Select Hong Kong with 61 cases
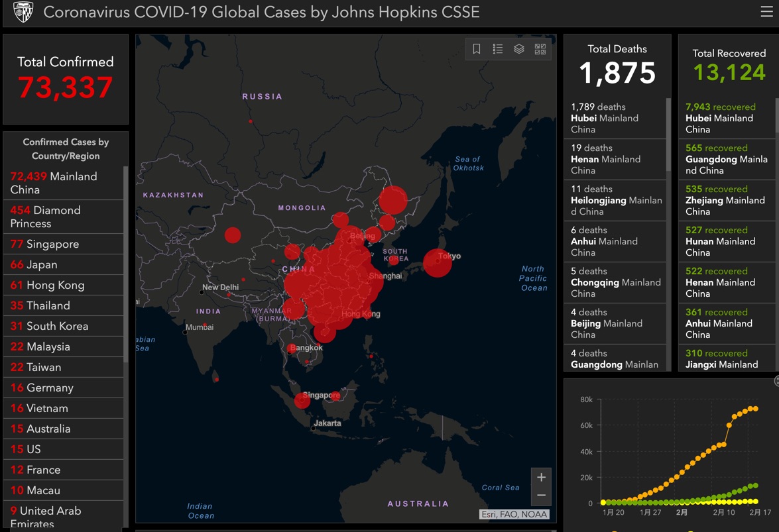The width and height of the screenshot is (779, 532). (63, 286)
